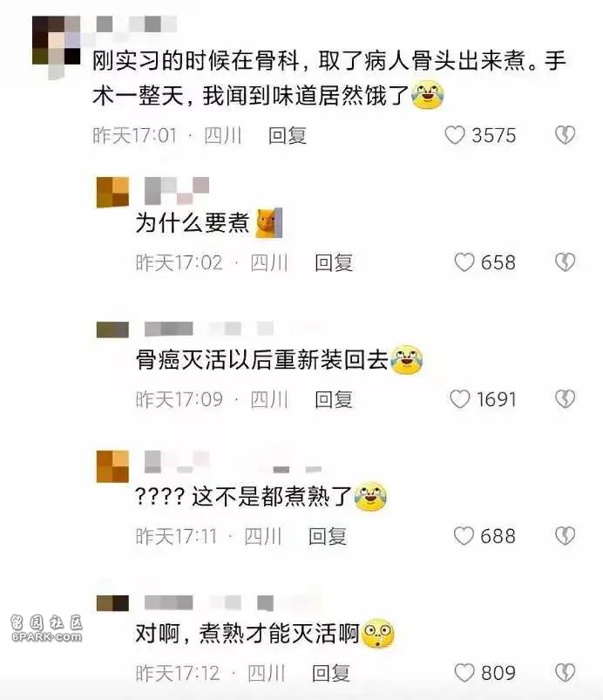
Task: Reply to the 昨天17:12 comment
Action: (x=330, y=673)
